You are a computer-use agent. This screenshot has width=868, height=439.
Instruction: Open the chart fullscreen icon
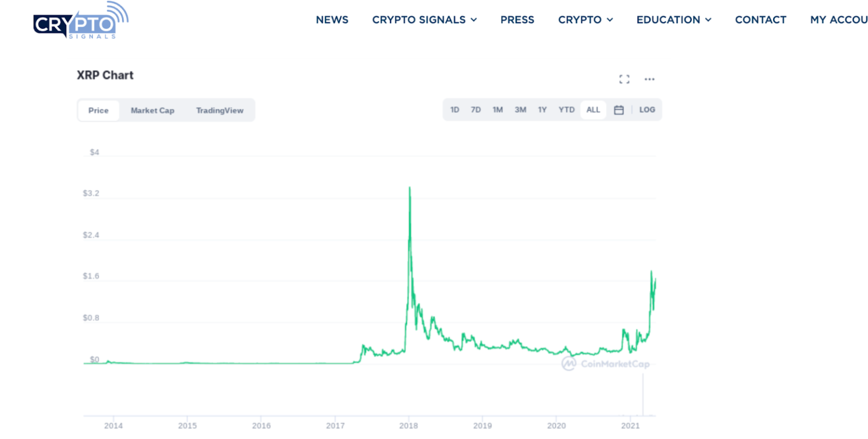[624, 79]
